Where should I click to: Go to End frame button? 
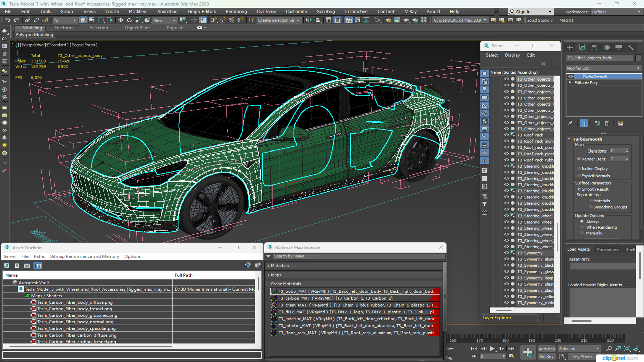(511, 349)
